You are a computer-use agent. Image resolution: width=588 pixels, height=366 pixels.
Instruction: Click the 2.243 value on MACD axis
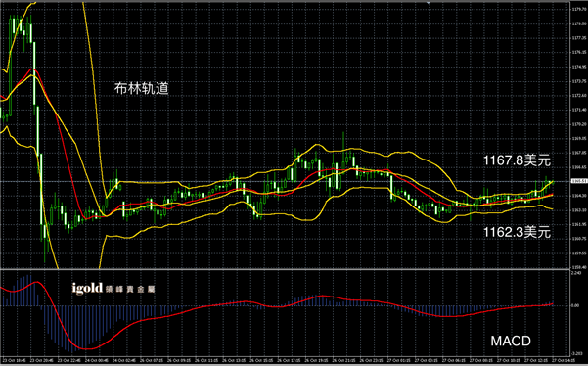(x=577, y=273)
